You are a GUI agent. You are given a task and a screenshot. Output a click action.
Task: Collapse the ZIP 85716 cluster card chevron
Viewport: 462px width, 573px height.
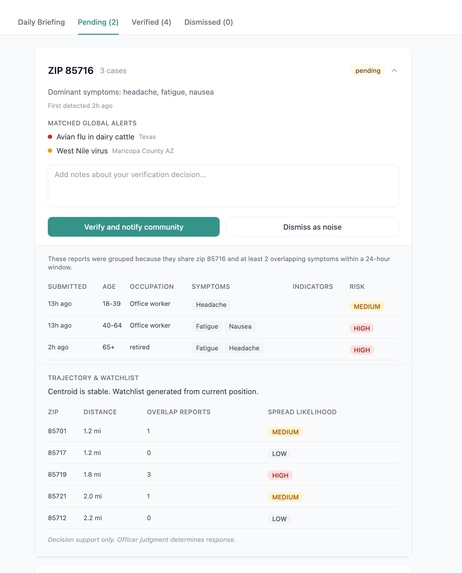(x=394, y=71)
